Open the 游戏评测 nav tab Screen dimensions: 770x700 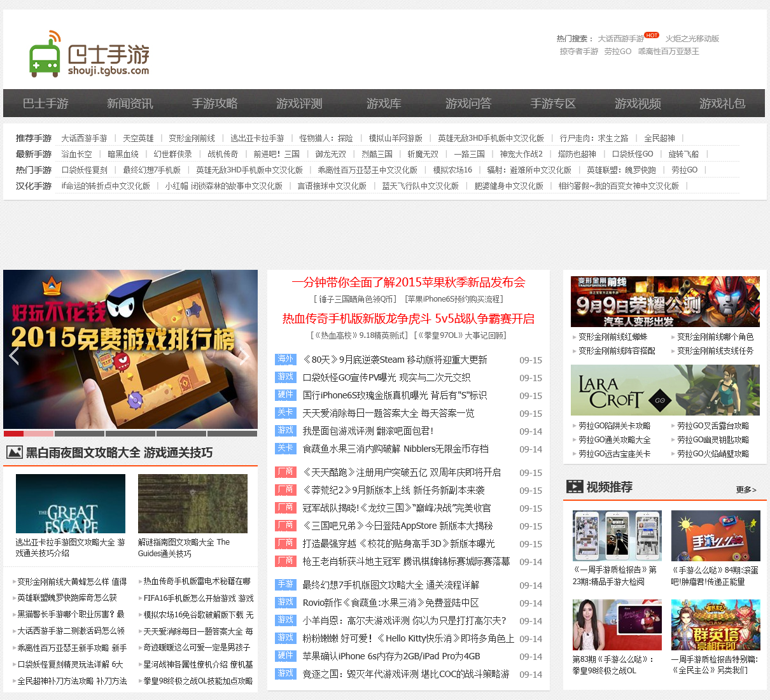point(299,103)
